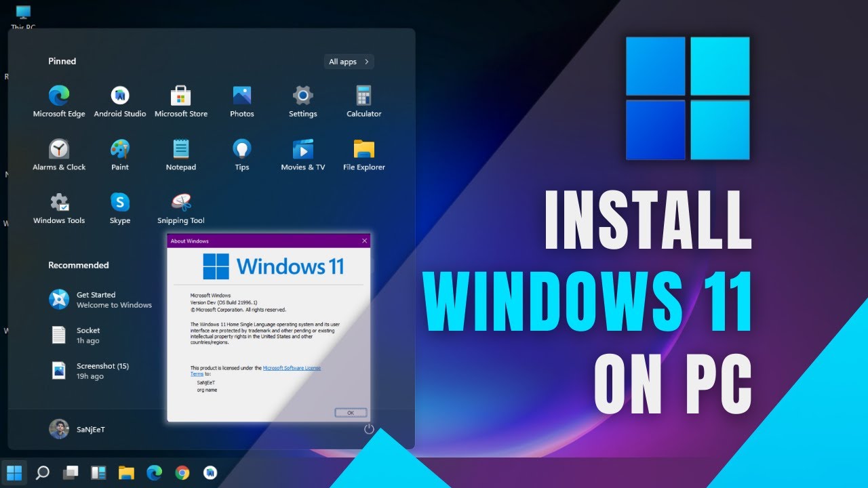Viewport: 868px width, 488px height.
Task: Open File Explorer from Start menu
Action: pyautogui.click(x=364, y=155)
